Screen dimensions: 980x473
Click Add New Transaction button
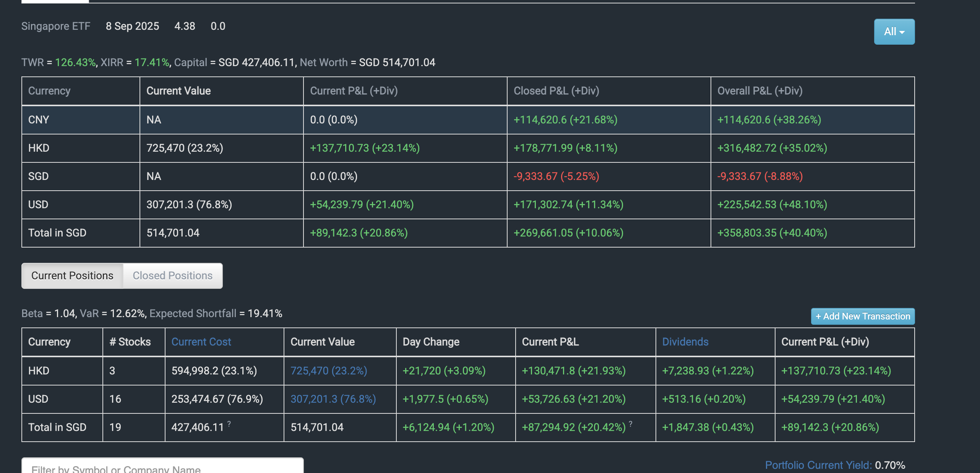(863, 316)
